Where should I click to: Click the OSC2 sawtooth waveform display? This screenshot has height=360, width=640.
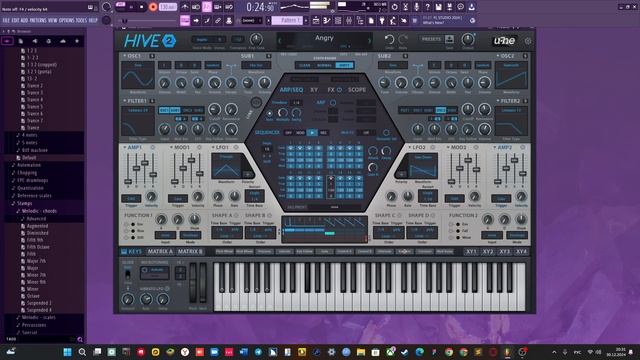click(x=511, y=76)
